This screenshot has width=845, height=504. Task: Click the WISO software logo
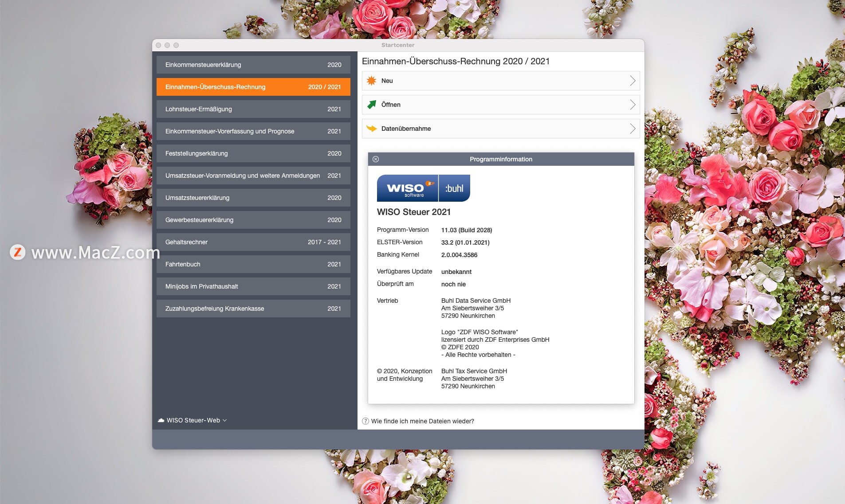(x=407, y=188)
